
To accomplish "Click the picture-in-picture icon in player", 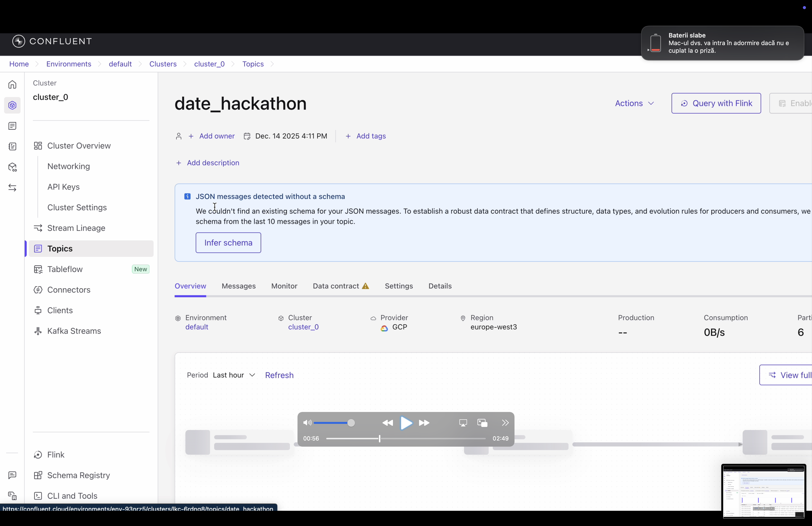I will click(x=482, y=423).
